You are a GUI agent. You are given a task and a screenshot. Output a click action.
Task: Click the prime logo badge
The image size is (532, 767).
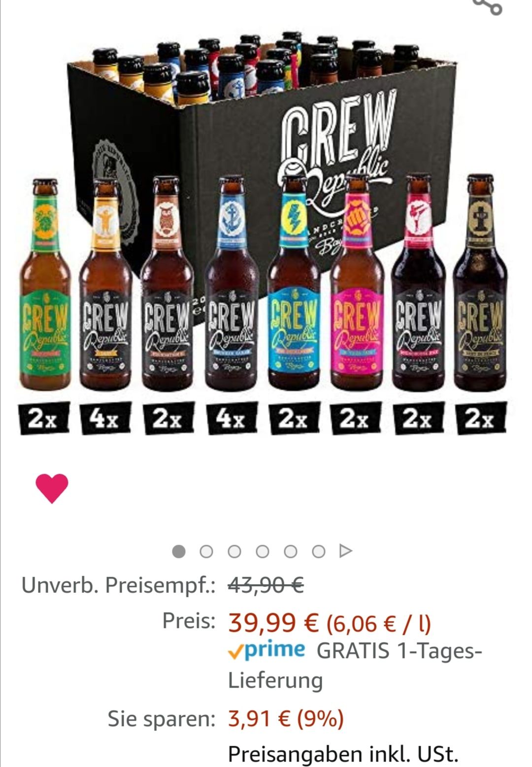point(266,651)
